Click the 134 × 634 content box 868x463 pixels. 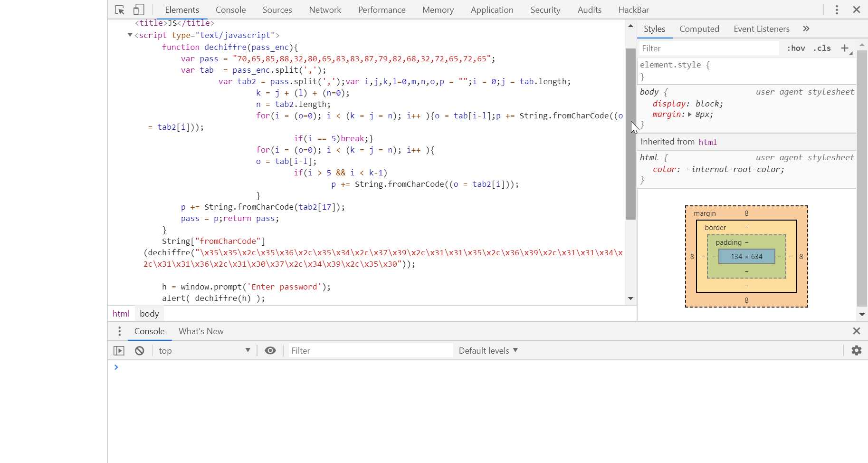tap(746, 257)
